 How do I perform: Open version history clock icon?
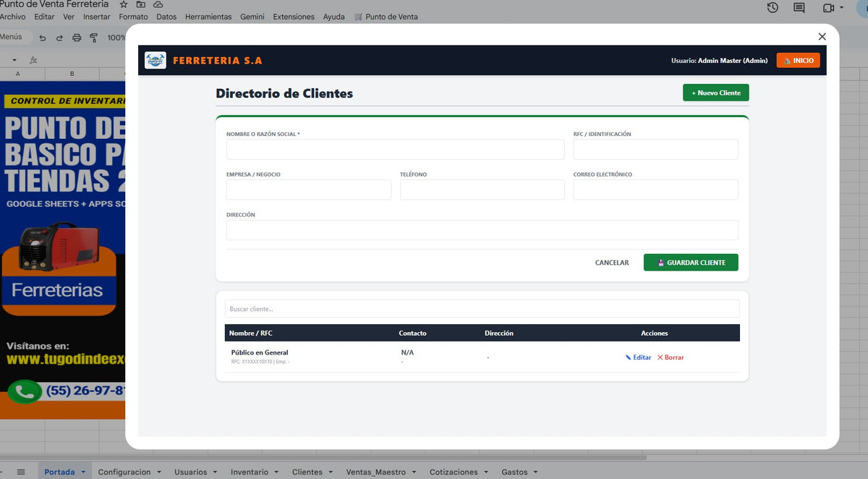pos(773,8)
